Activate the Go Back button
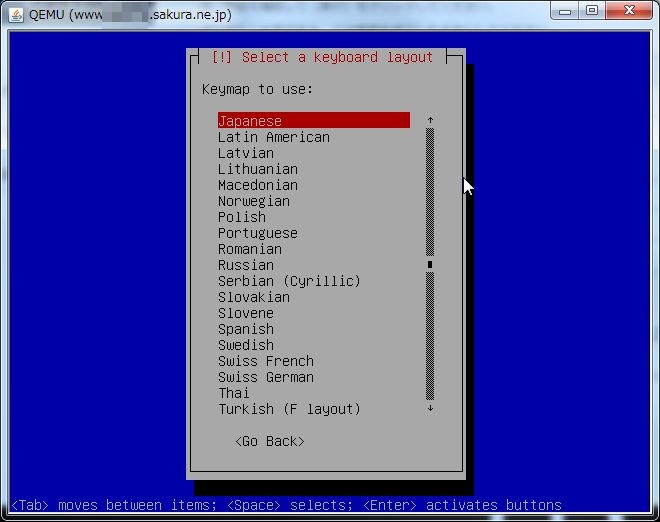The image size is (660, 522). [x=269, y=441]
